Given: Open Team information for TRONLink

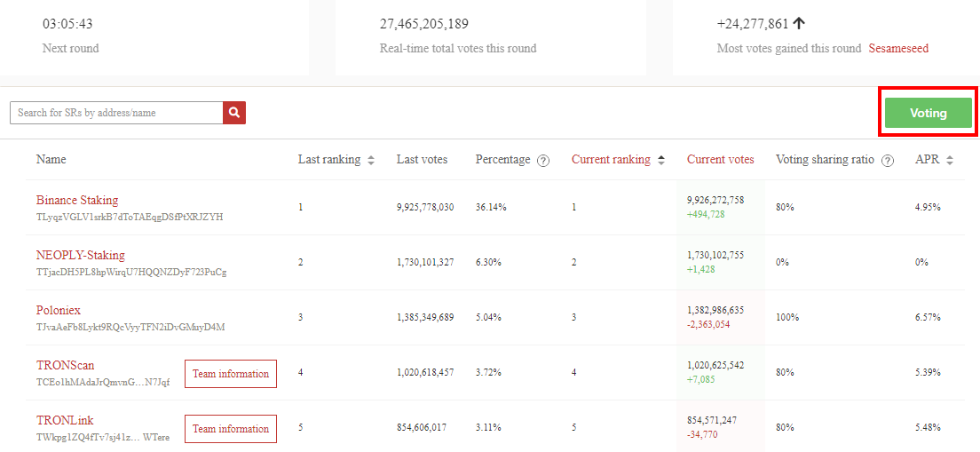Looking at the screenshot, I should coord(231,429).
